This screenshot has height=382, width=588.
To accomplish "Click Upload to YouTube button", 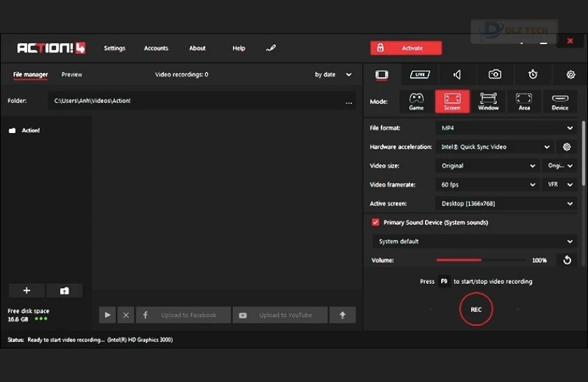I will (x=281, y=315).
